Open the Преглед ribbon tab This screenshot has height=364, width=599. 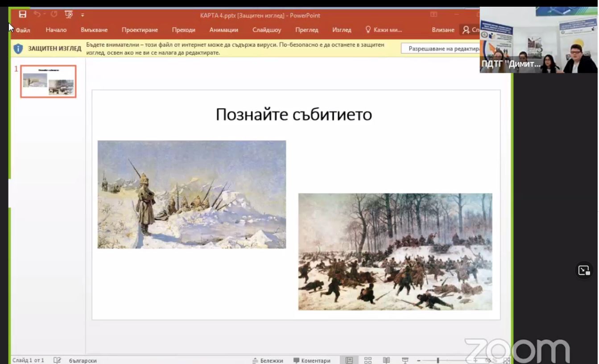pos(307,30)
